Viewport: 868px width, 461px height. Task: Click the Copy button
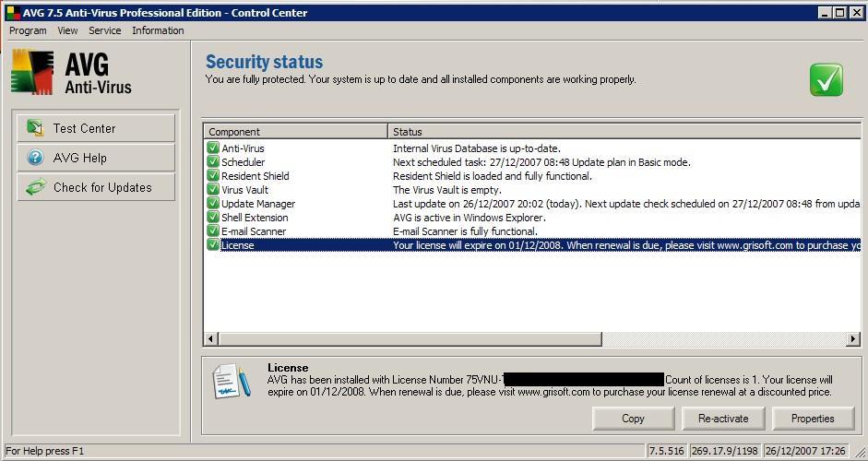point(634,419)
